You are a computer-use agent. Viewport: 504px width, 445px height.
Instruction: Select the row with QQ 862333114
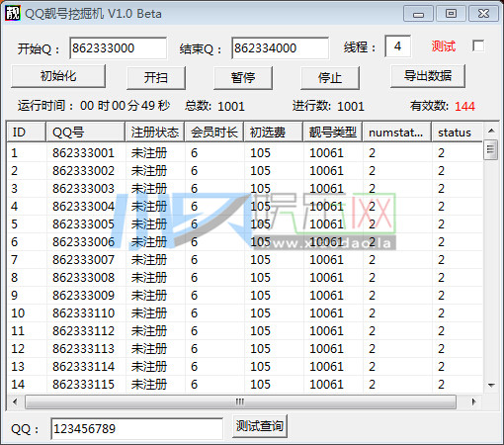[x=245, y=367]
